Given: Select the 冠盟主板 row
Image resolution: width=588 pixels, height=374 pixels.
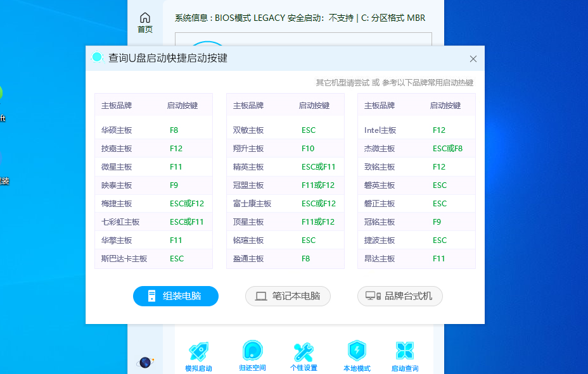Looking at the screenshot, I should point(285,185).
